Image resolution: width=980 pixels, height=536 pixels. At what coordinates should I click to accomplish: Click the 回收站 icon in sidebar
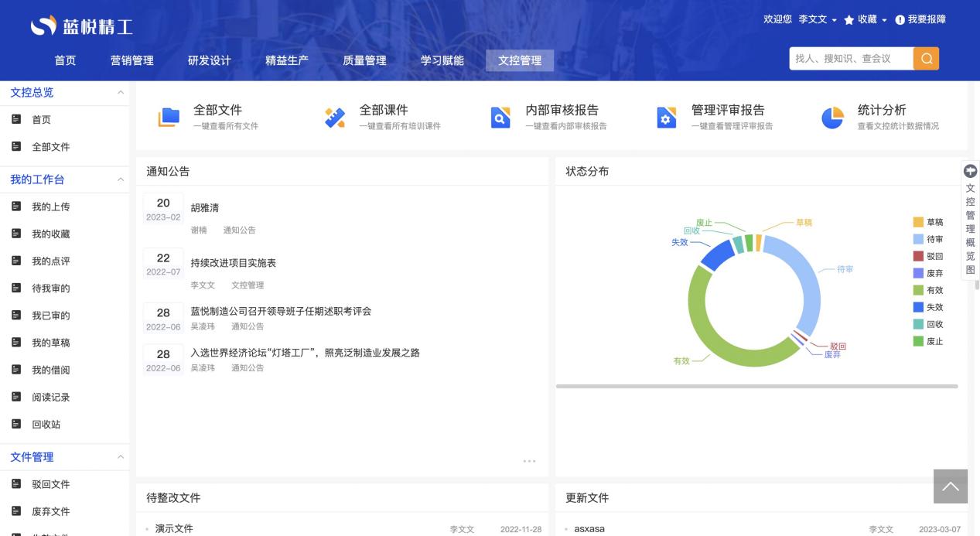click(15, 424)
